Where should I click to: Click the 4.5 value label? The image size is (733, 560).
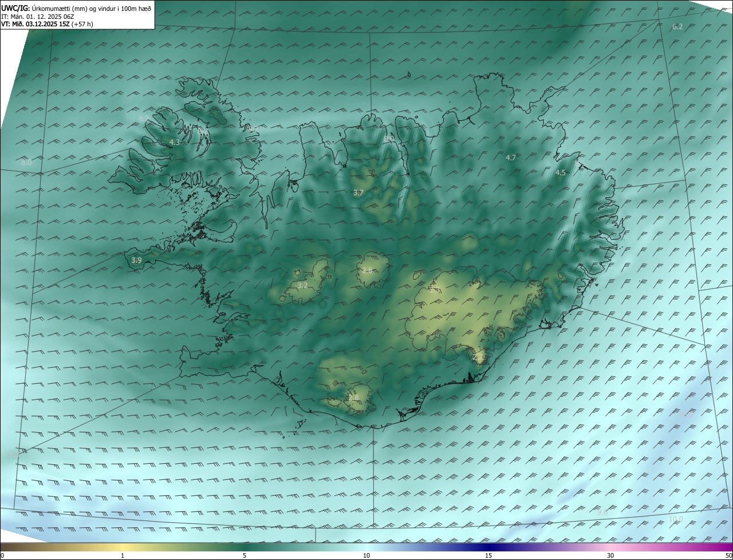561,172
